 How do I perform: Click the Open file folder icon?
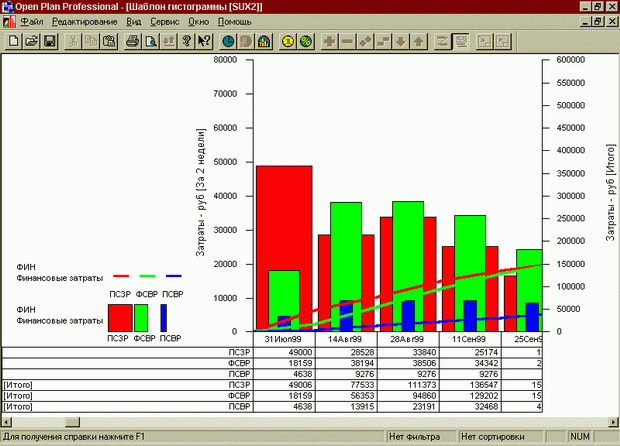[x=32, y=42]
